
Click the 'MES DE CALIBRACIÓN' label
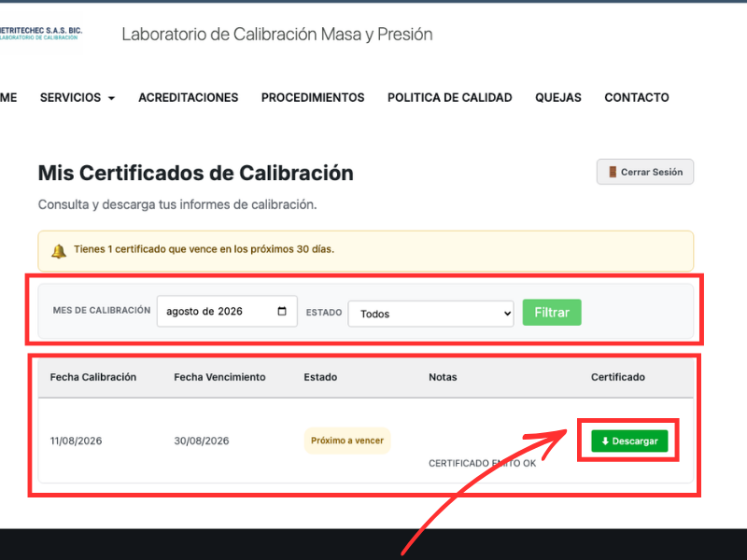(102, 311)
